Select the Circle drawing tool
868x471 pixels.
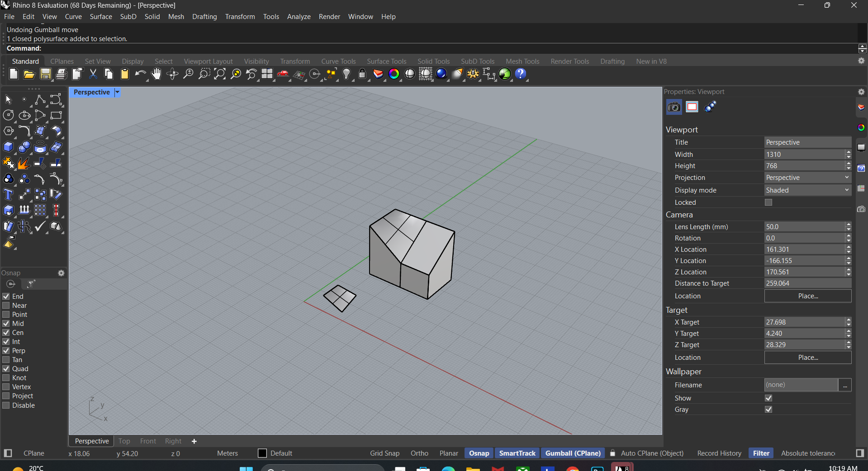[x=8, y=116]
